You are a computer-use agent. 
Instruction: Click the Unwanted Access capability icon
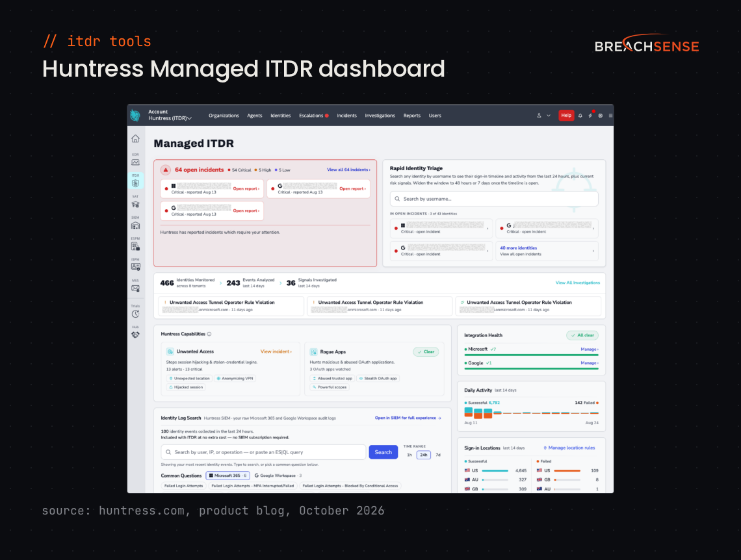(170, 351)
